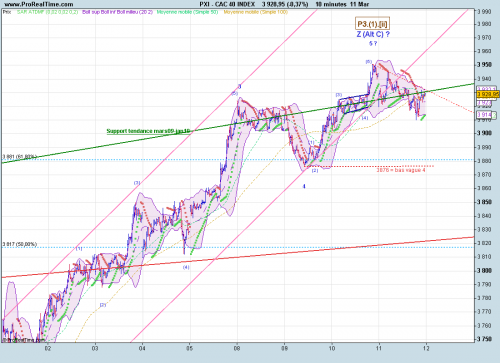
Task: Click the '05' date on time axis
Action: 190,349
